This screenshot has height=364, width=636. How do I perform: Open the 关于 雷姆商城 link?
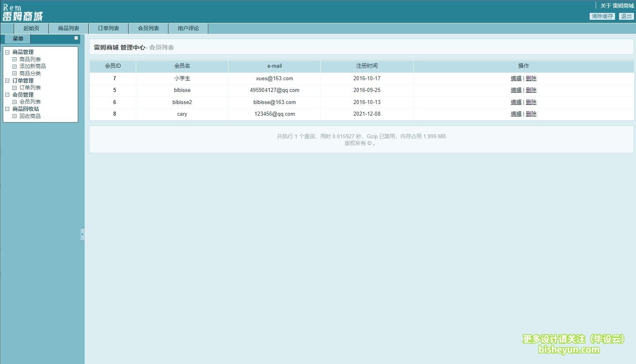[x=617, y=6]
